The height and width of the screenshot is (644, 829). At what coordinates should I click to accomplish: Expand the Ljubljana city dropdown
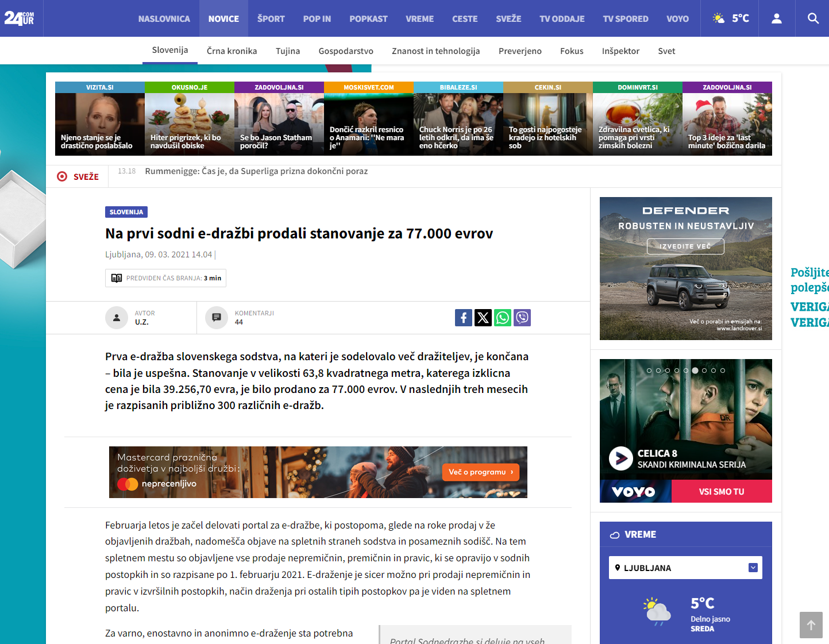coord(753,568)
